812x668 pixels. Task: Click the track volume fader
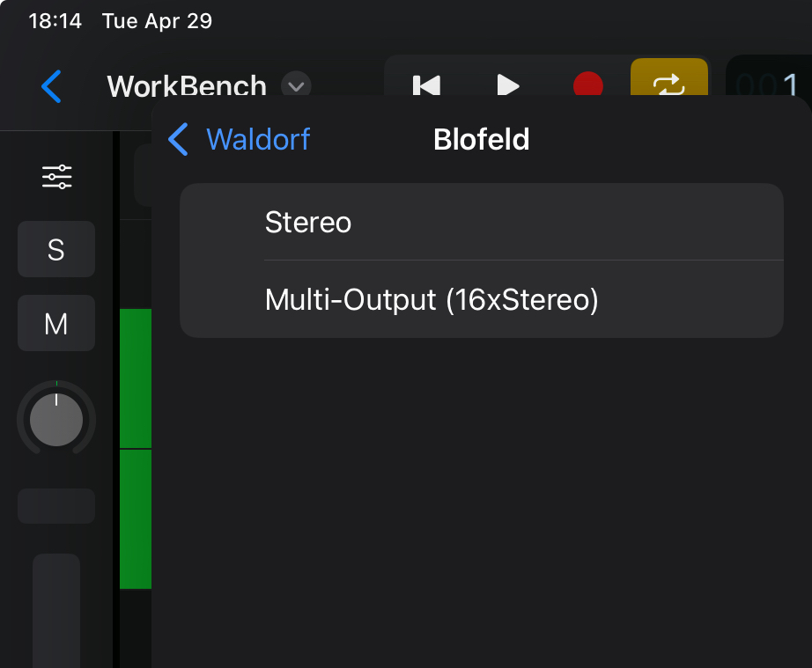(56, 610)
